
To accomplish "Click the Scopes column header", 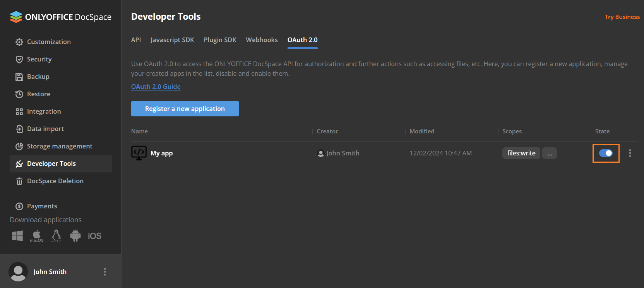I will [x=512, y=131].
